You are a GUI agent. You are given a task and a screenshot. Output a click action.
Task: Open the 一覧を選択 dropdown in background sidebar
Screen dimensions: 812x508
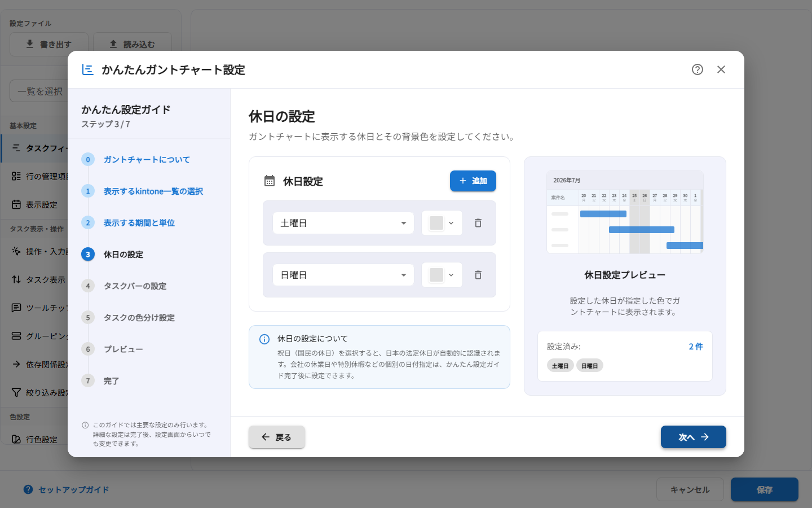tap(39, 91)
